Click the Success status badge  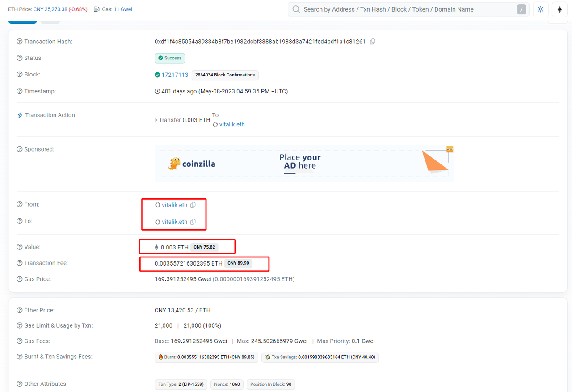170,58
